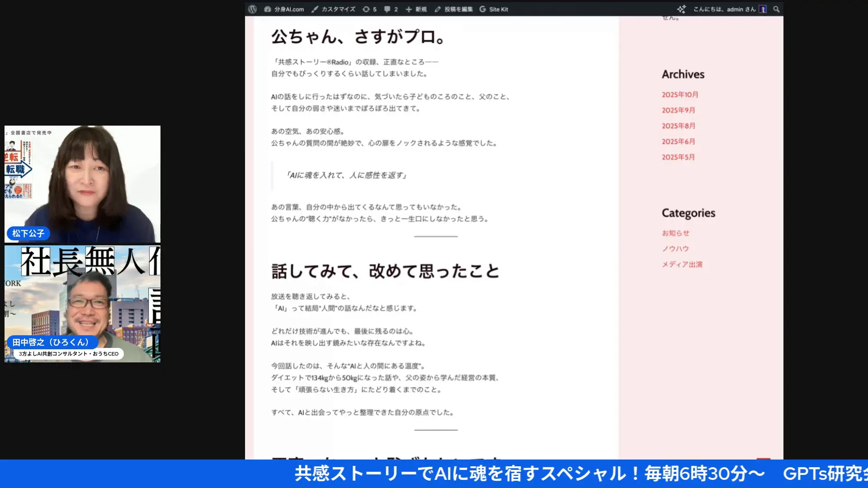This screenshot has width=868, height=488.
Task: Open search with the magnifier icon
Action: pos(776,9)
